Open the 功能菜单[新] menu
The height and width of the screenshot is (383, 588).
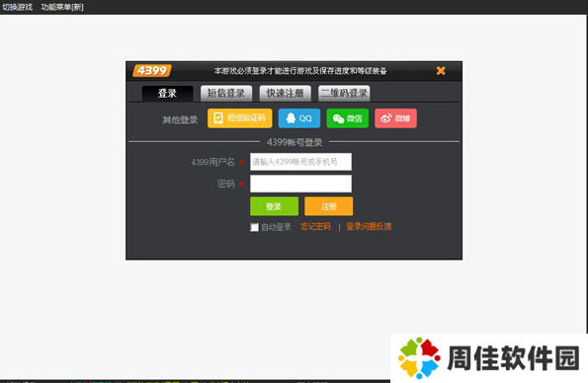[x=62, y=7]
